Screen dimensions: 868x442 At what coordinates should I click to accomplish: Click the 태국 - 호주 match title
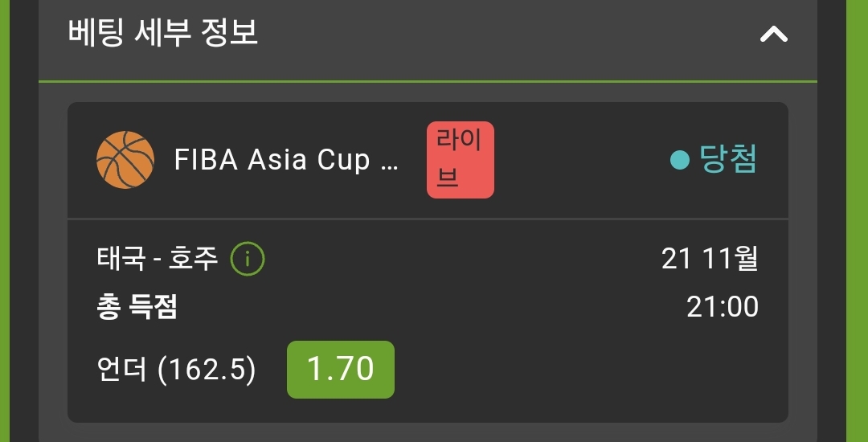(x=158, y=259)
